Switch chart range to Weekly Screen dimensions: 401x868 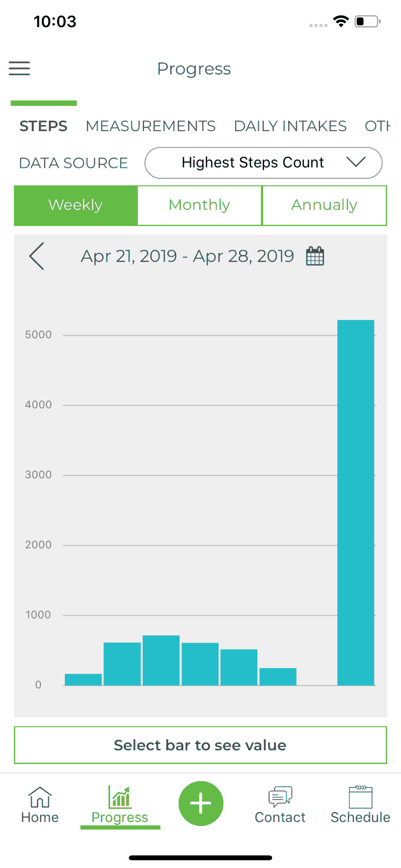tap(76, 205)
